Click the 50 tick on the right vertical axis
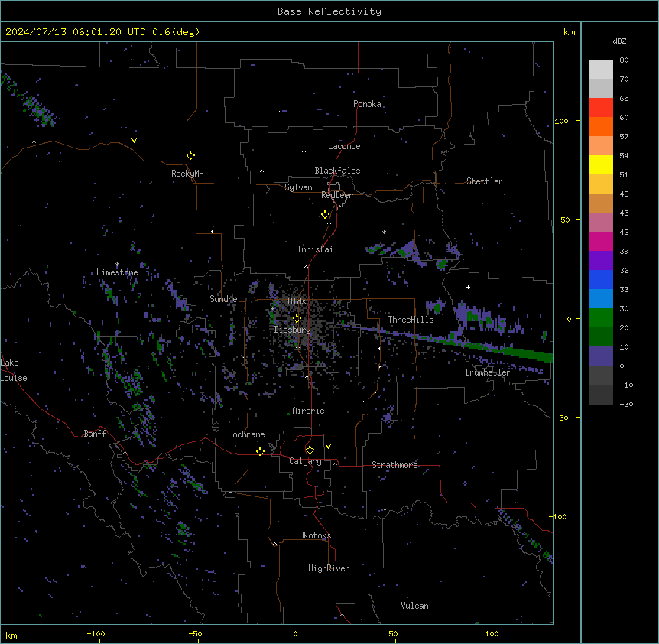The width and height of the screenshot is (659, 644). tap(565, 220)
